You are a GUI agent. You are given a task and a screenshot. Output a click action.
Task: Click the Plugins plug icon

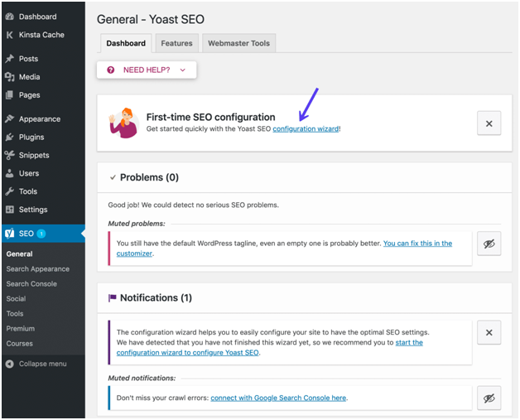pyautogui.click(x=10, y=137)
